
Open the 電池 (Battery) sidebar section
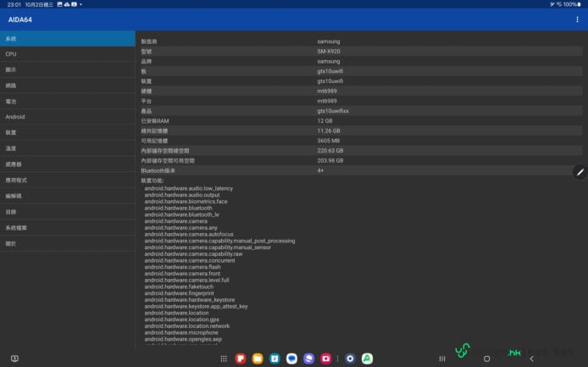tap(68, 102)
